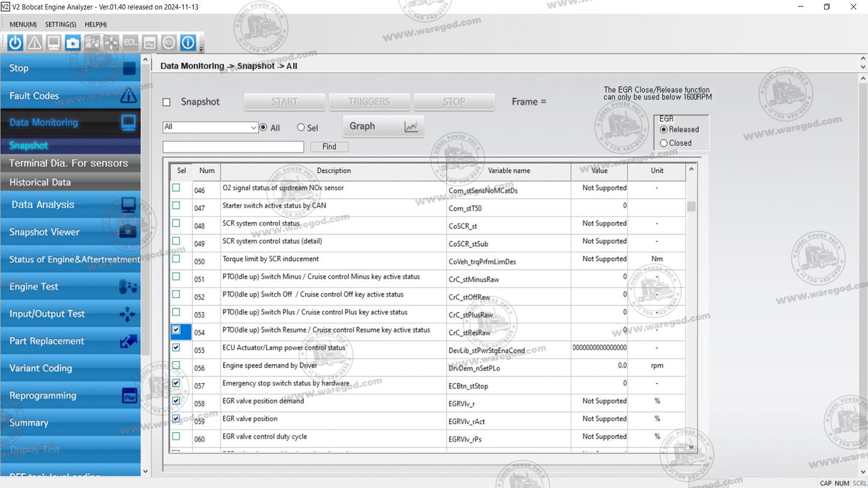Select the ECU toolbar icon
Viewport: 868px width, 488px height.
pyautogui.click(x=168, y=43)
